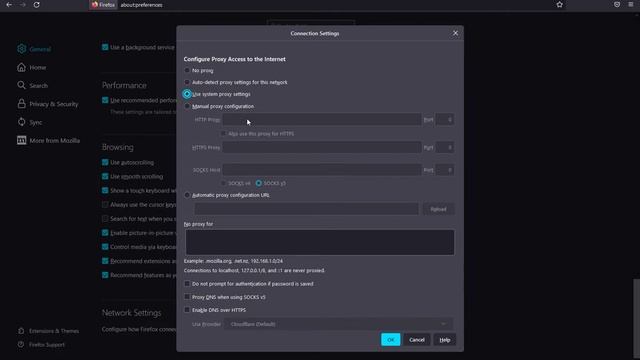Open Extensions & Themes puzzle icon
This screenshot has width=640, height=360.
coord(21,331)
